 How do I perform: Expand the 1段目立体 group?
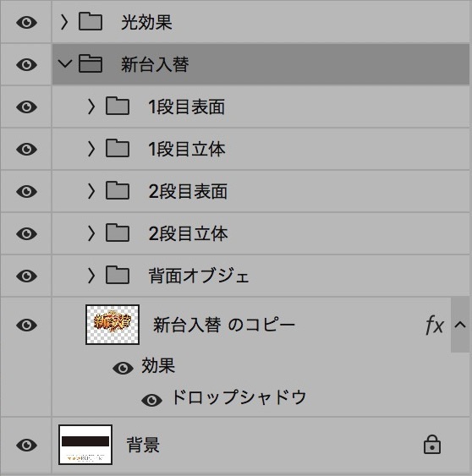(x=91, y=149)
